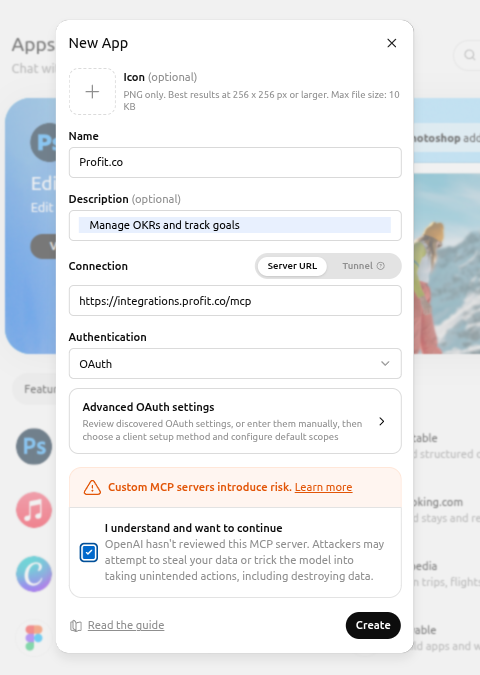Open the Authentication OAuth dropdown
The width and height of the screenshot is (480, 675).
pyautogui.click(x=235, y=364)
